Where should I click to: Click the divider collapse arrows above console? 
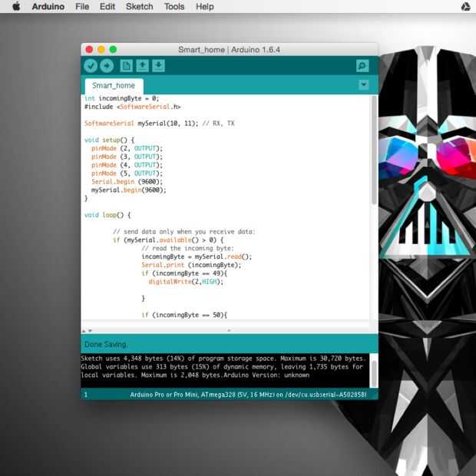[x=87, y=331]
